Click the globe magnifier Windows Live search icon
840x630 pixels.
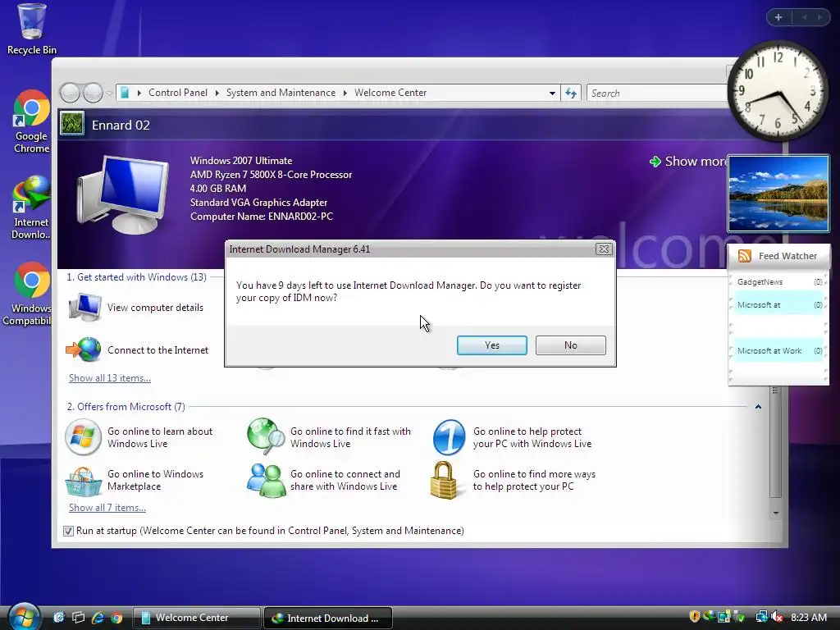pos(266,436)
